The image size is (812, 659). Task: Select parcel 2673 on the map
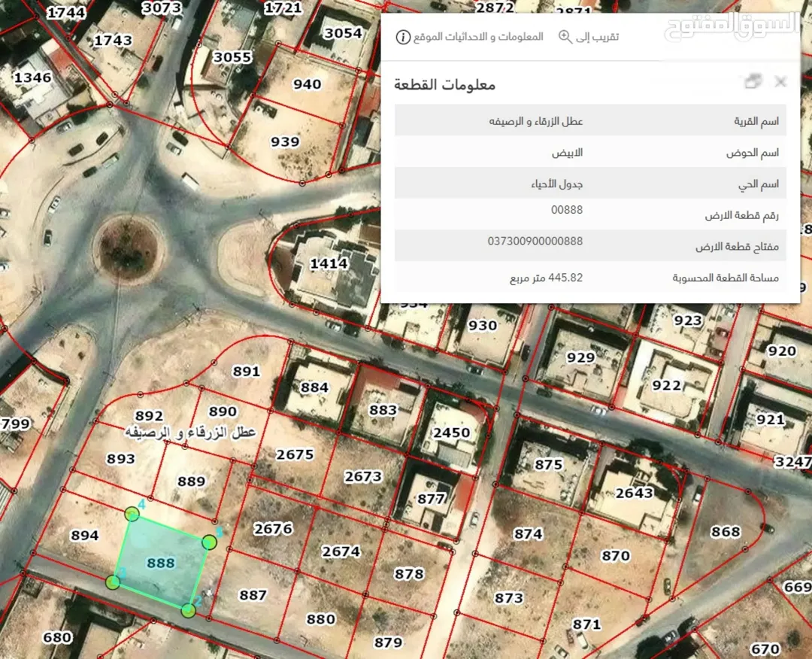pos(363,476)
